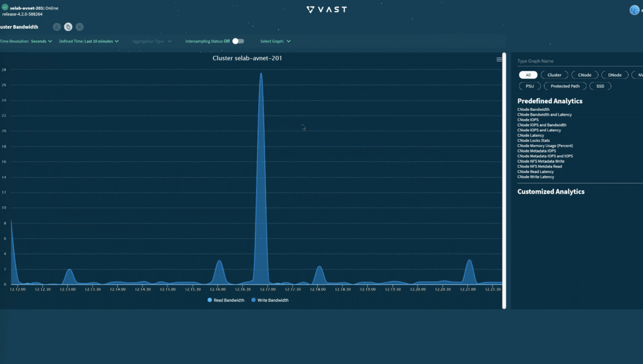Select the CNode filter chip
This screenshot has height=364, width=643.
(x=585, y=75)
